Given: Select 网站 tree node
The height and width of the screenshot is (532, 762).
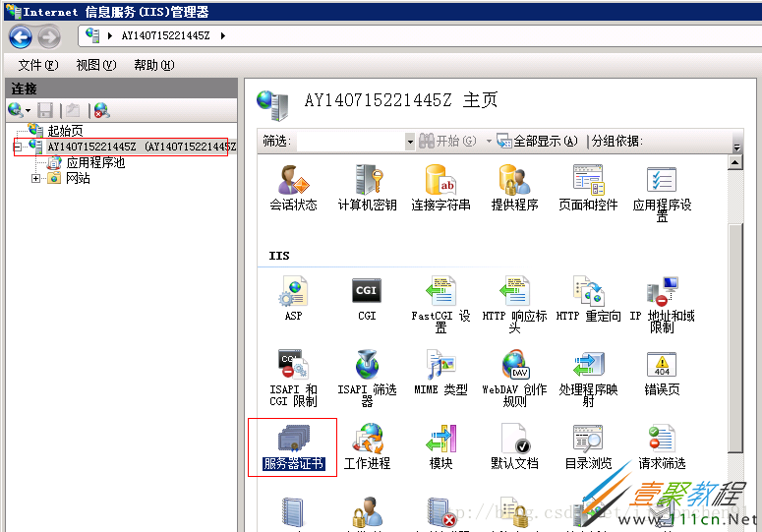Looking at the screenshot, I should [x=78, y=178].
